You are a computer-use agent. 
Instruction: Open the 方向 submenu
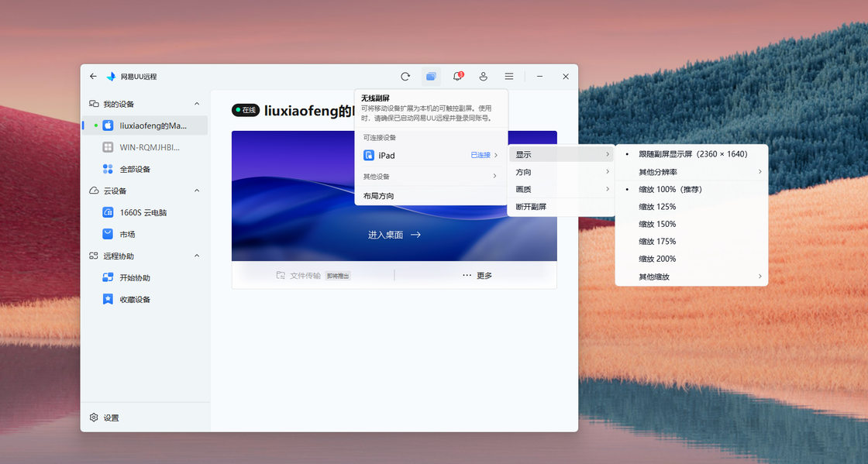561,172
